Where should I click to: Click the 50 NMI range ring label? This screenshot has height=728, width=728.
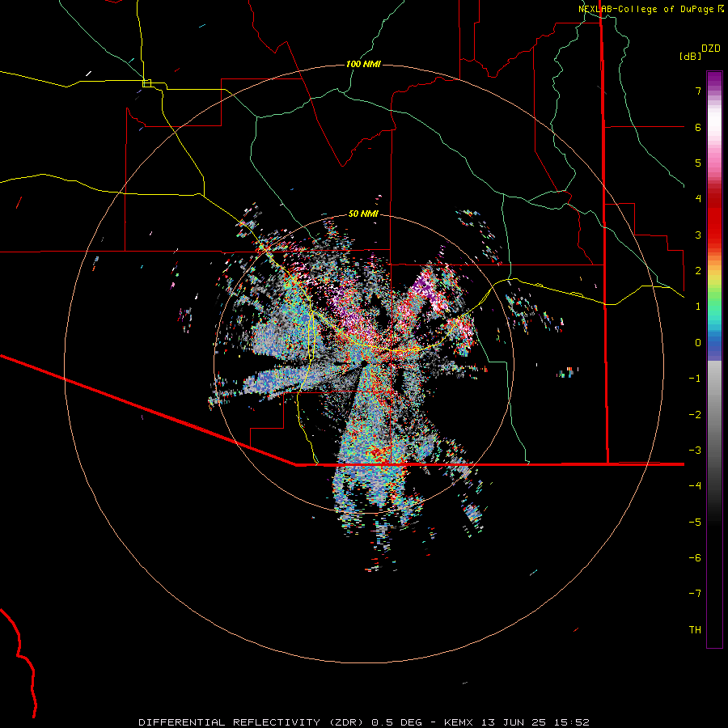(363, 214)
